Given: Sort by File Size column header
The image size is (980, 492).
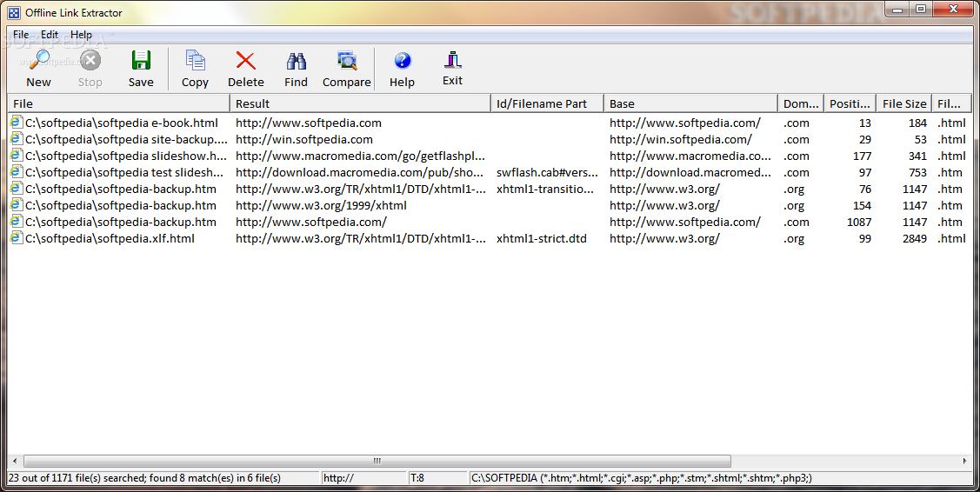Looking at the screenshot, I should click(x=903, y=103).
